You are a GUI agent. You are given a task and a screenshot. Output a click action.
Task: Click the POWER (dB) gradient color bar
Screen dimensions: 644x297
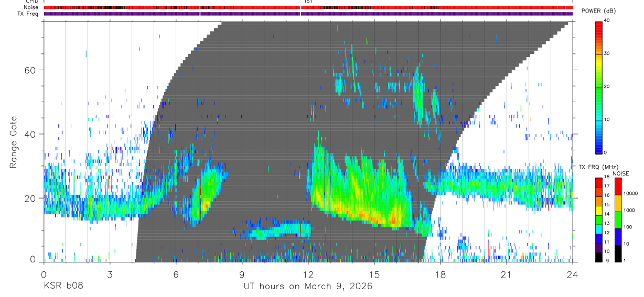coord(599,87)
